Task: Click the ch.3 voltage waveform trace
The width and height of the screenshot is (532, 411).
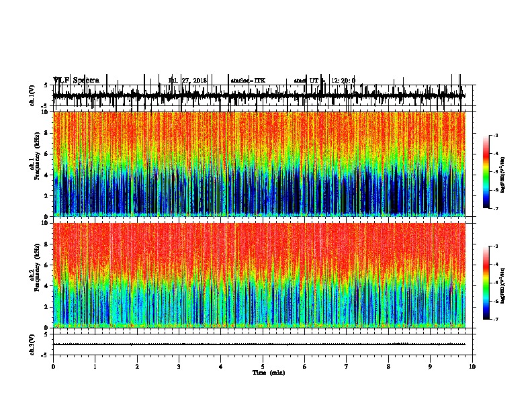Action: pos(259,345)
